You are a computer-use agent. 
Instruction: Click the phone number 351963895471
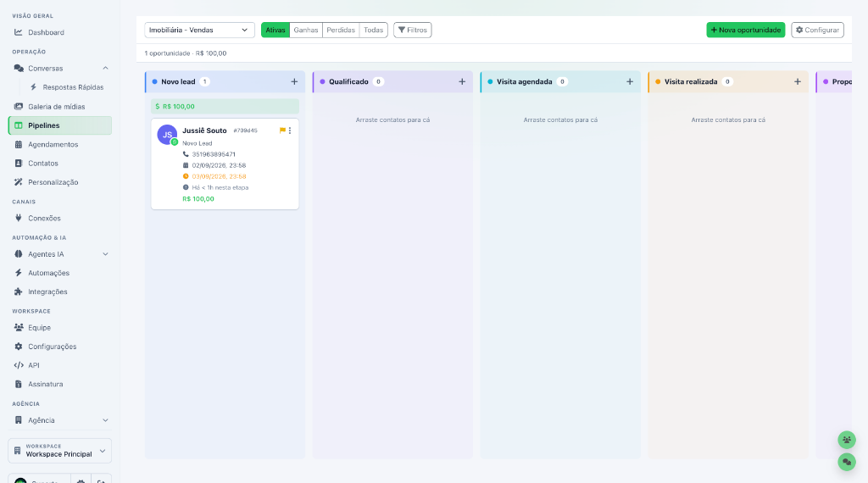(214, 154)
